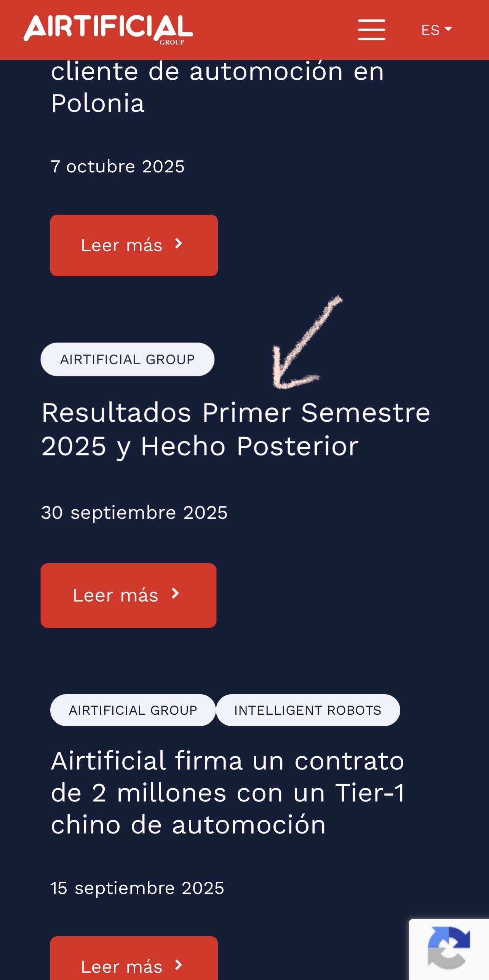This screenshot has height=980, width=489.
Task: Open the hamburger navigation menu
Action: point(371,30)
